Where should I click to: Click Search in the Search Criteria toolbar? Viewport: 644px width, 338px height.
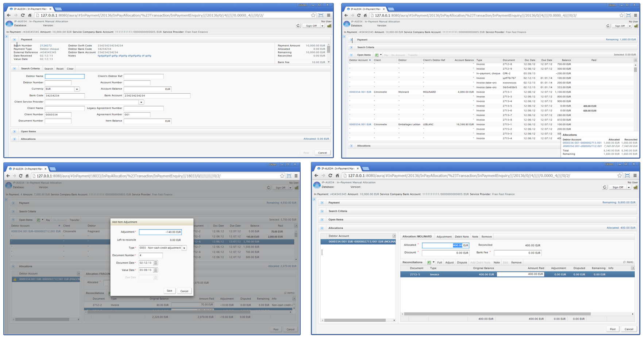(x=49, y=69)
